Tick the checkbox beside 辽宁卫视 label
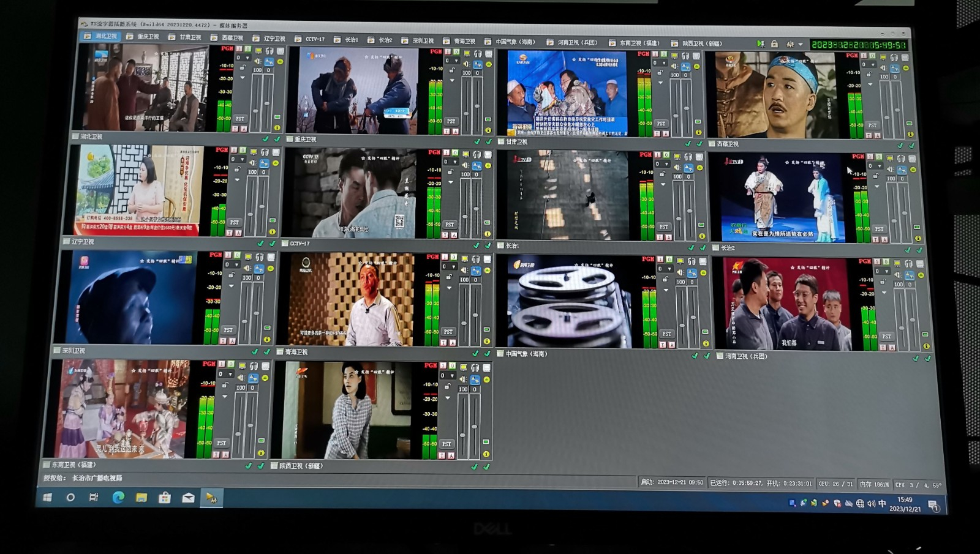 (67, 242)
